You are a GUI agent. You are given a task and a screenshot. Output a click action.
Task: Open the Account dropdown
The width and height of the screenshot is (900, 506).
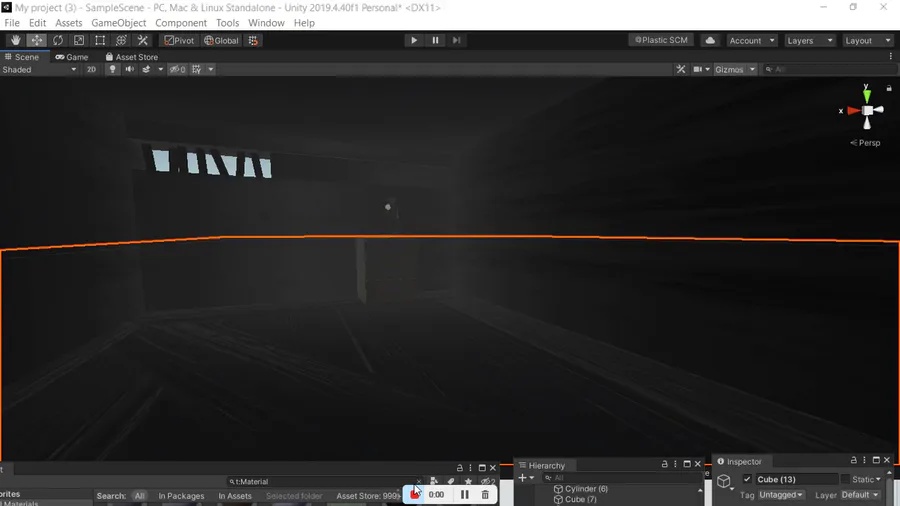click(x=752, y=40)
